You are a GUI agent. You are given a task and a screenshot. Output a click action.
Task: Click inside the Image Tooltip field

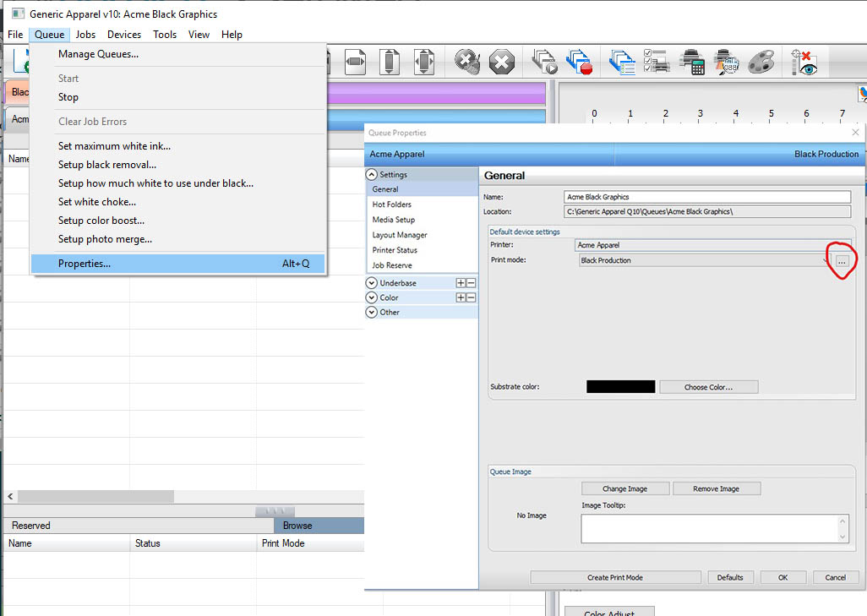click(x=712, y=528)
